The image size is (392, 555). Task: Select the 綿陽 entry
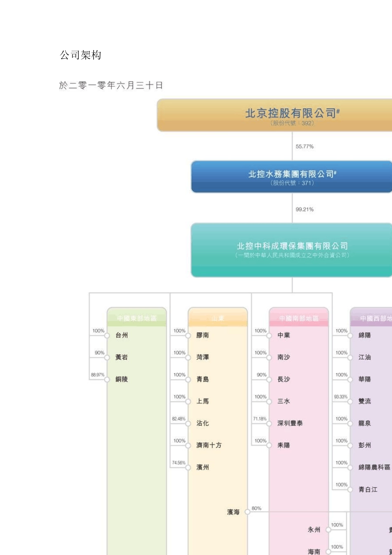(365, 335)
